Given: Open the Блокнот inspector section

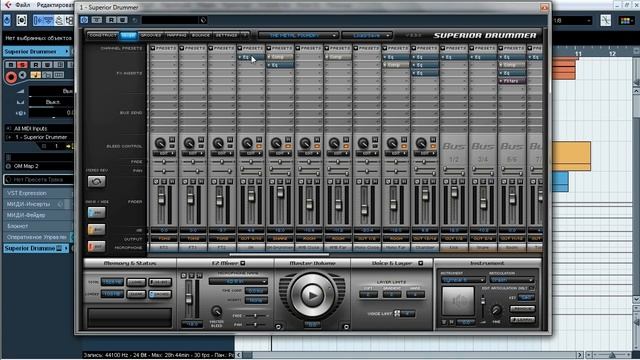Looking at the screenshot, I should [39, 226].
